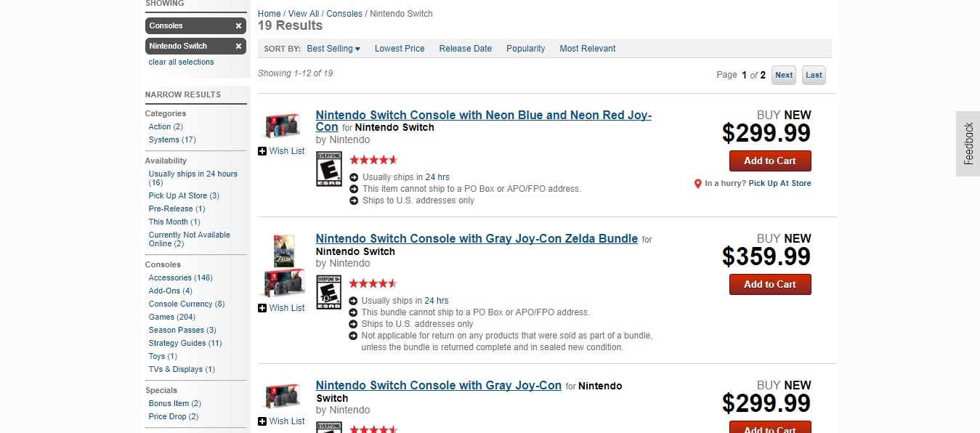Go to the Next results page
The height and width of the screenshot is (433, 980).
click(784, 75)
